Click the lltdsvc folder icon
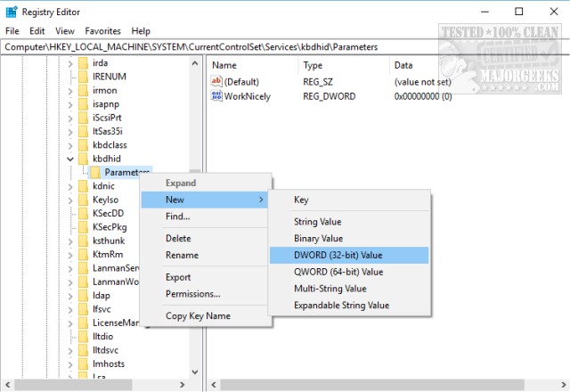570x392 pixels. 83,350
